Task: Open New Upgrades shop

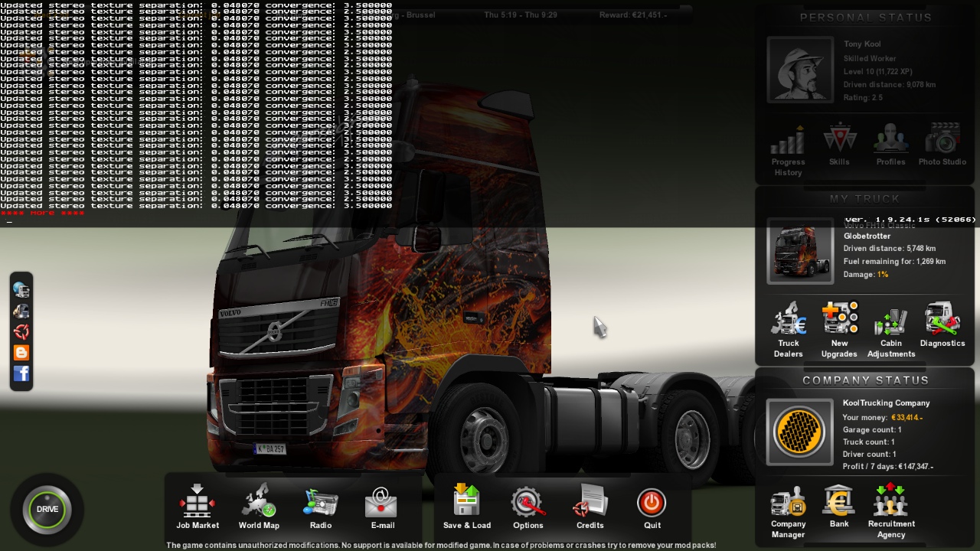Action: click(x=839, y=330)
